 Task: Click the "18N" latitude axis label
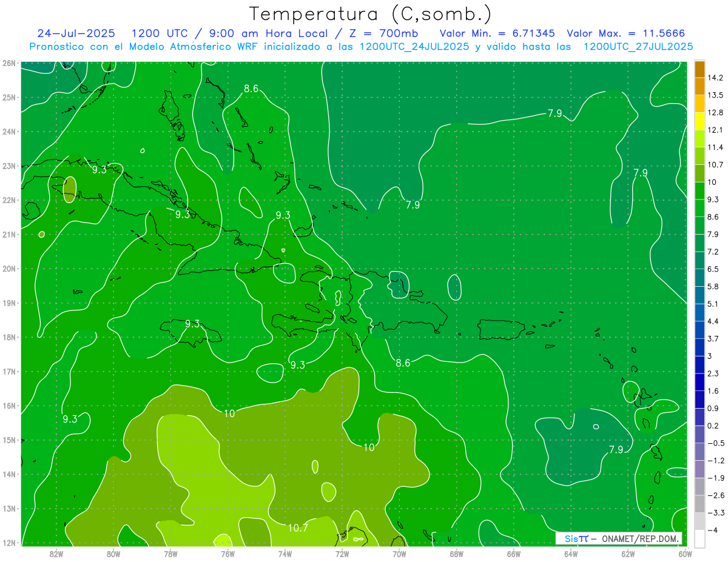(9, 337)
